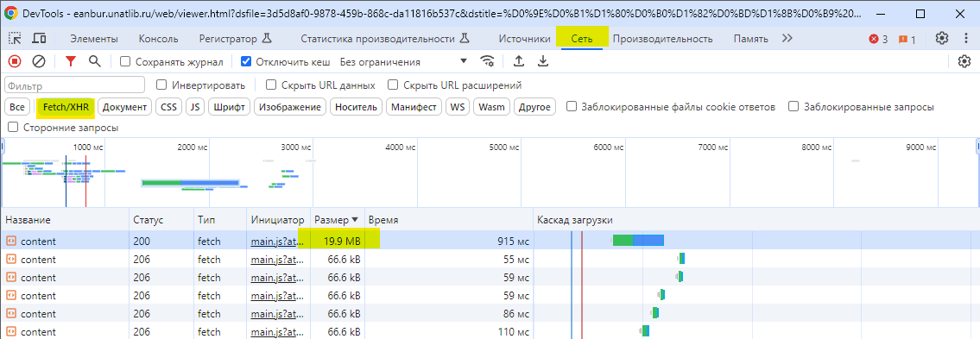Activate the inspect element picker icon
This screenshot has height=339, width=980.
pos(15,39)
